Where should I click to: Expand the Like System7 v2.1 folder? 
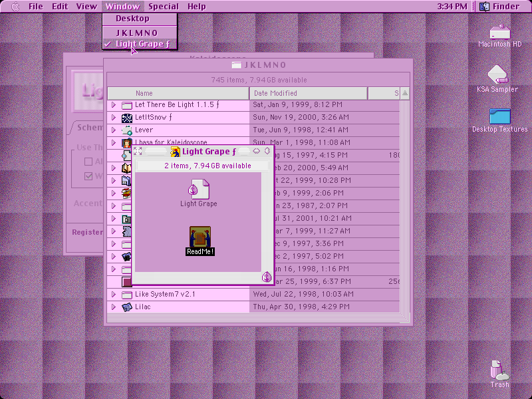114,294
